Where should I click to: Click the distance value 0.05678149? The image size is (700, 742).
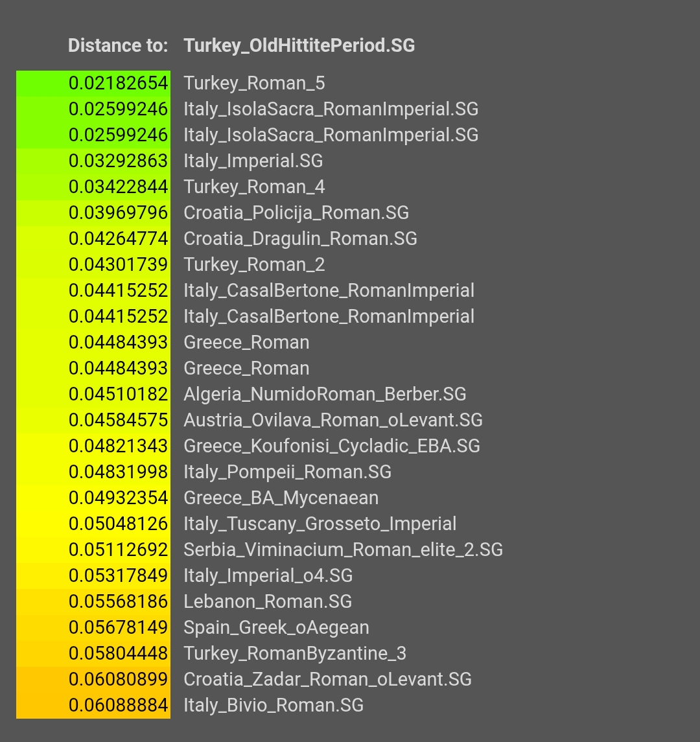tap(119, 627)
